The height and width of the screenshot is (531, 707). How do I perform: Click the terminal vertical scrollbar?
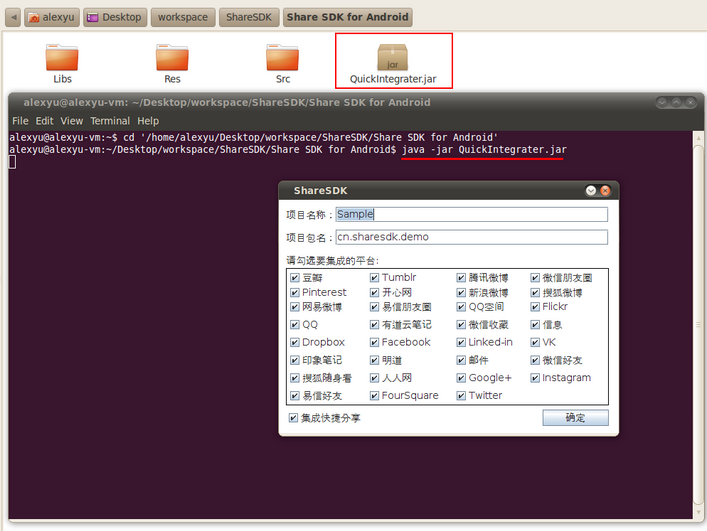[x=698, y=325]
